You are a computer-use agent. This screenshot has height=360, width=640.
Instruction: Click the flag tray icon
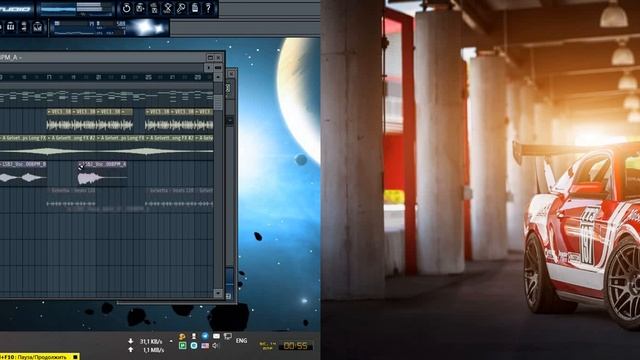coord(205,346)
